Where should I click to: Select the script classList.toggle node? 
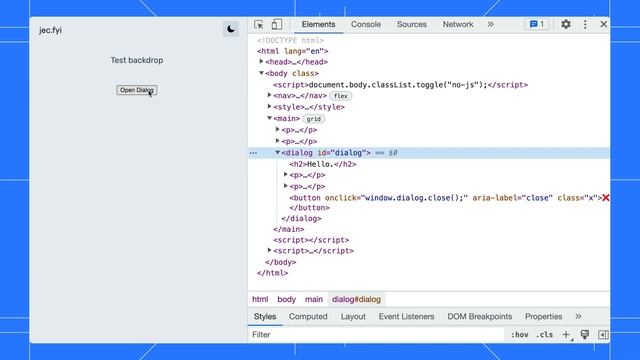coord(400,85)
